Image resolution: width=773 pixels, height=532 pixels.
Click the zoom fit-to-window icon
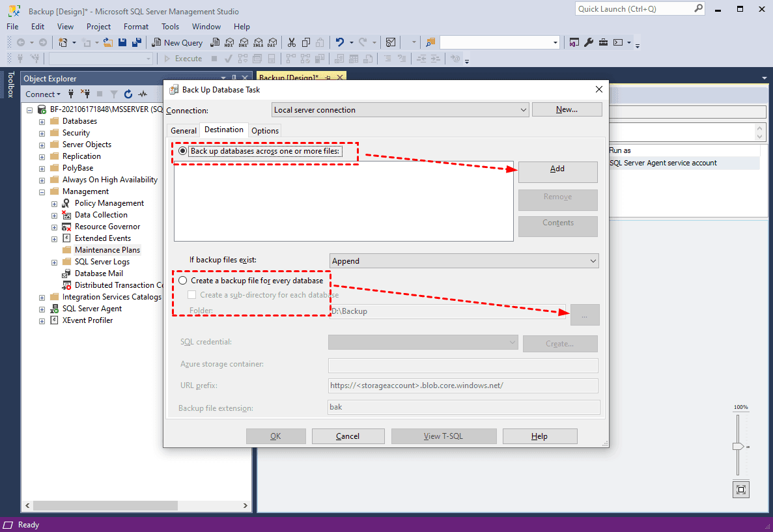[741, 490]
